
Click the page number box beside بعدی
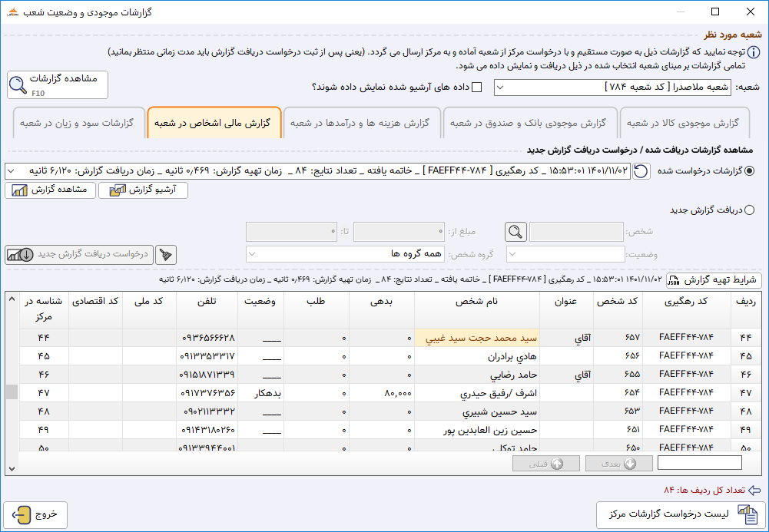tap(699, 463)
